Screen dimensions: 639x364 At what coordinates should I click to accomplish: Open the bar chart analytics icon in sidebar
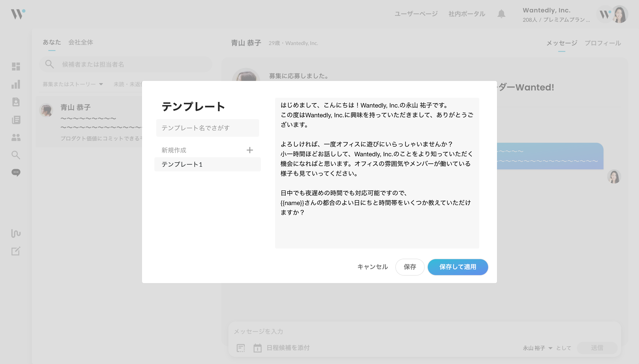16,84
